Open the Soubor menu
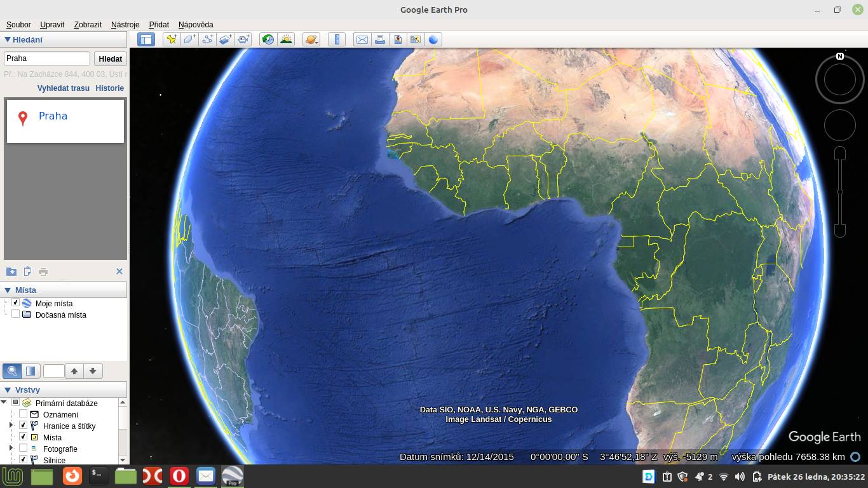This screenshot has height=488, width=868. tap(18, 24)
